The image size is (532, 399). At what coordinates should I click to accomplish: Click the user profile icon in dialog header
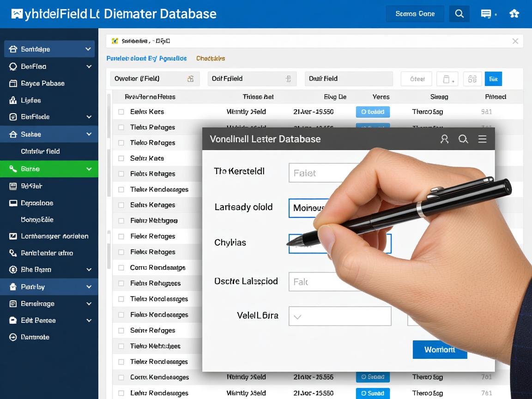[444, 139]
